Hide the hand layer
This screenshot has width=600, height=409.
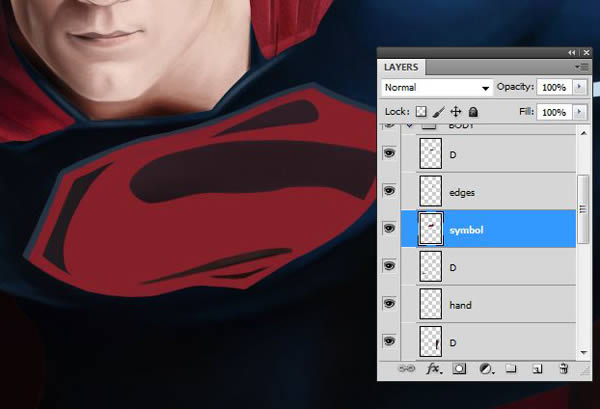click(390, 304)
